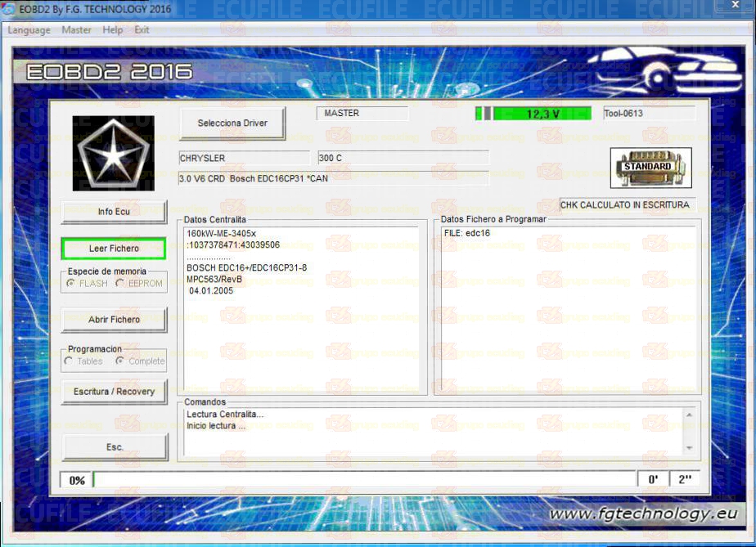Click the Info Ecu button

(x=115, y=212)
